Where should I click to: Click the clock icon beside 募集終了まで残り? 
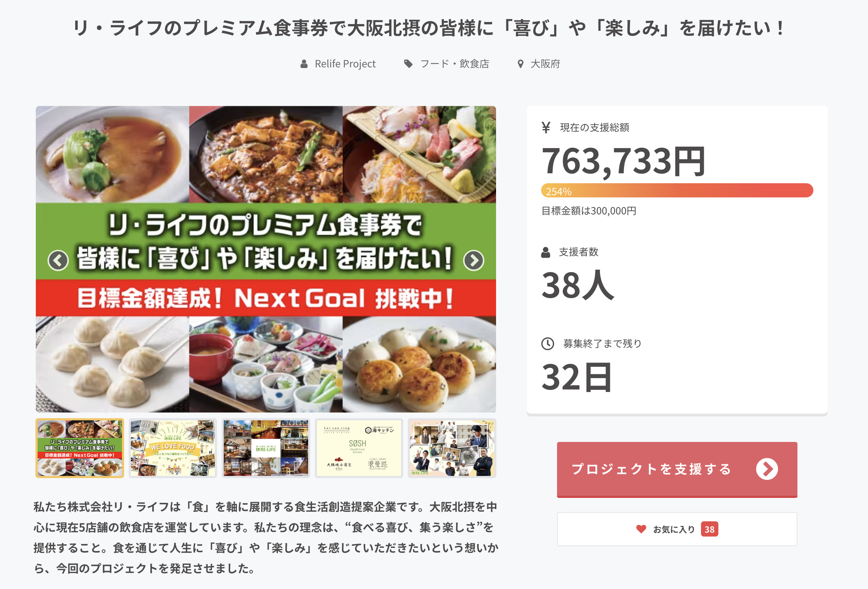pyautogui.click(x=547, y=343)
